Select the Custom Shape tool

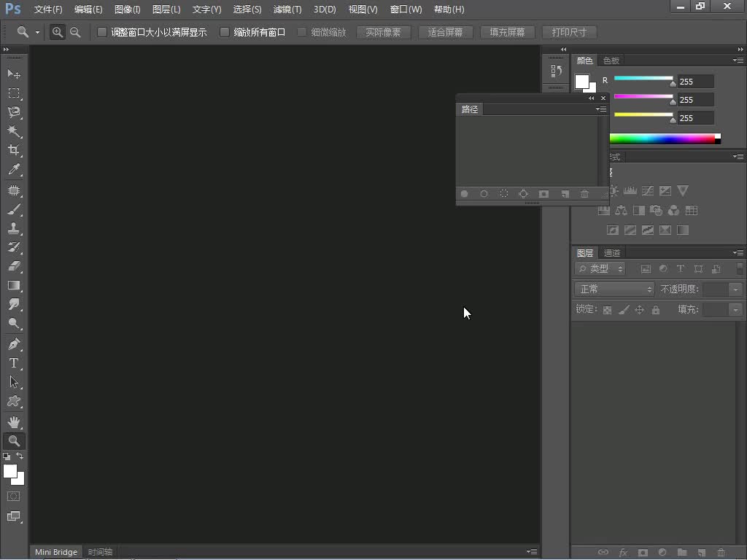pyautogui.click(x=14, y=401)
